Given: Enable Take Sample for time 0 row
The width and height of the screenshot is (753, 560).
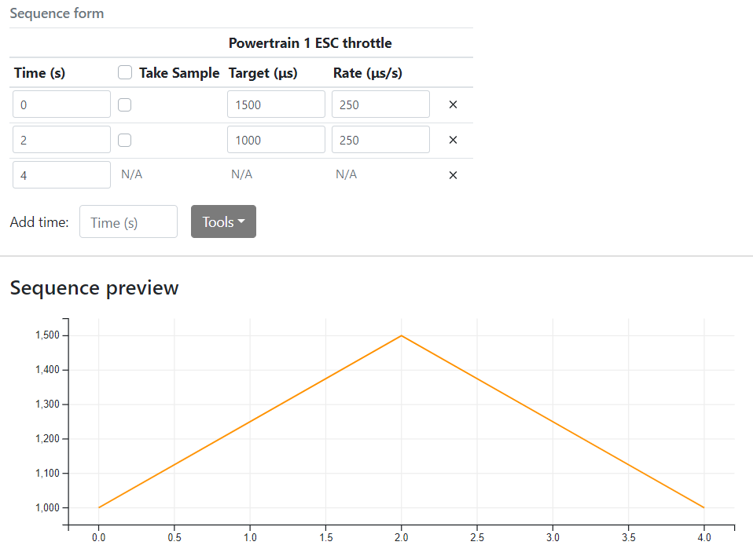Looking at the screenshot, I should pyautogui.click(x=124, y=104).
